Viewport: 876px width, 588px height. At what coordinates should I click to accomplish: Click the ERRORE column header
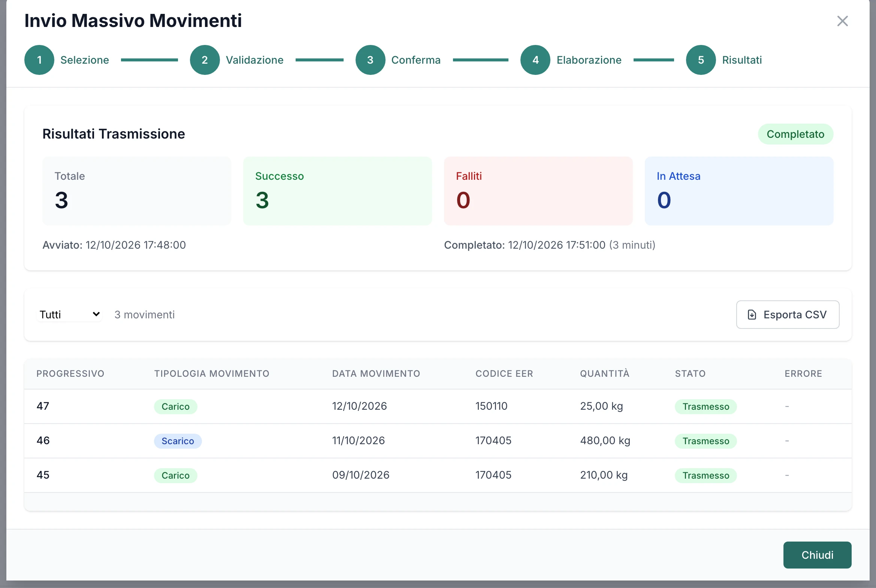803,373
